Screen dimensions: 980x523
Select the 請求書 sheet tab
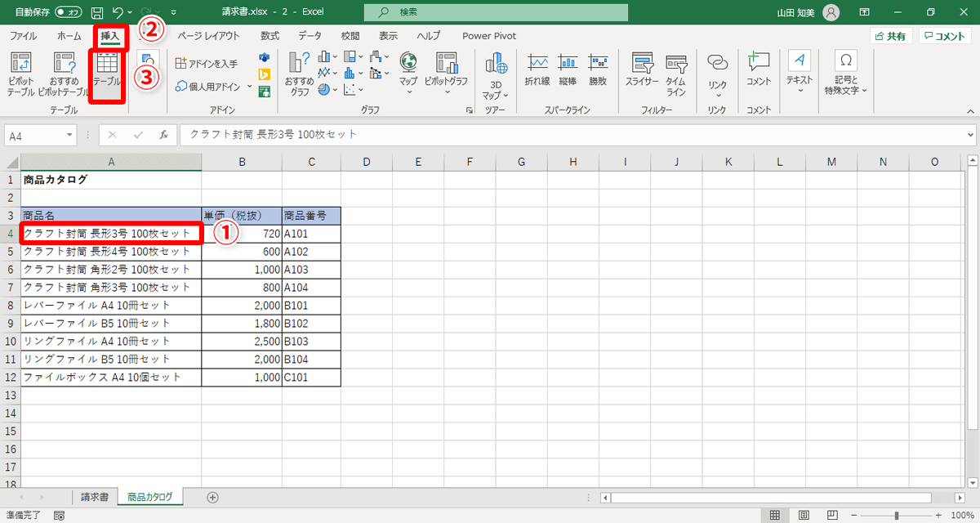click(94, 496)
